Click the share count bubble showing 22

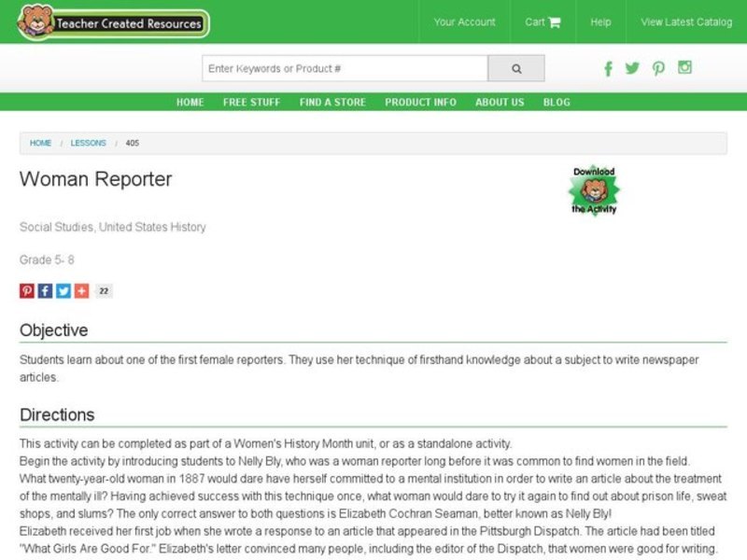click(x=105, y=290)
